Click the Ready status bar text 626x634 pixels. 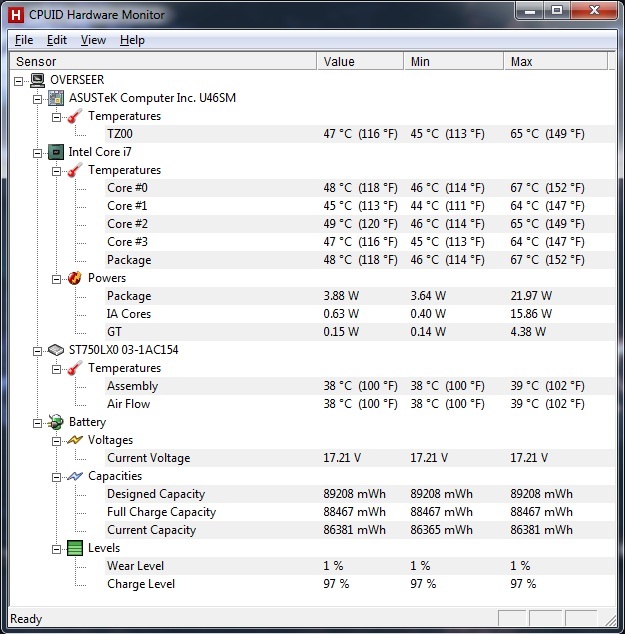pos(26,619)
